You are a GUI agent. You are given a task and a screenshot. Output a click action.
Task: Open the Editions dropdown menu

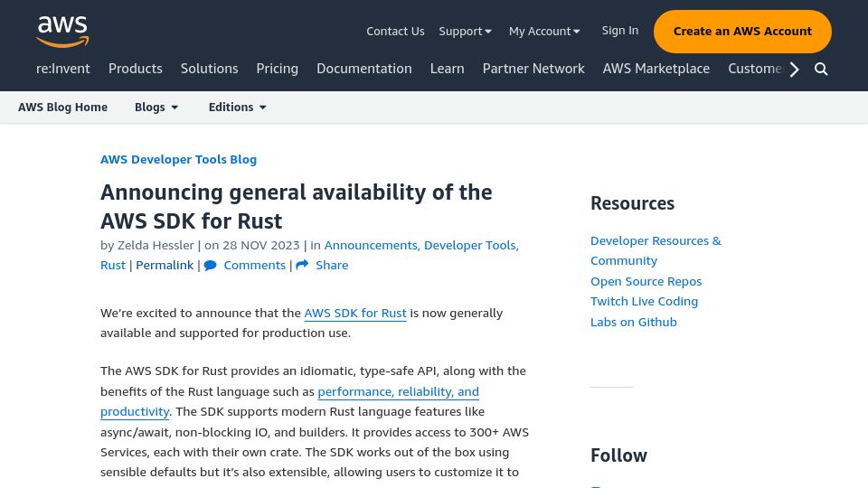coord(238,108)
